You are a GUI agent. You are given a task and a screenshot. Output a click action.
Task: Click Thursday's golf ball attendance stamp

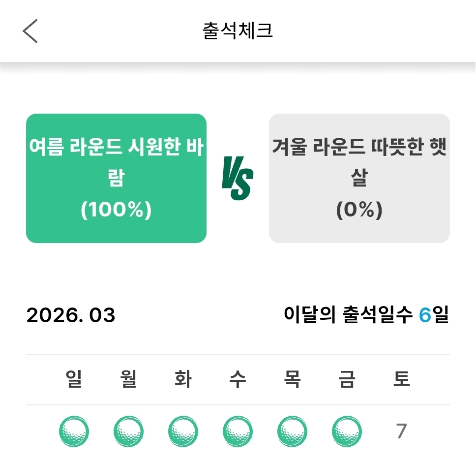click(293, 431)
